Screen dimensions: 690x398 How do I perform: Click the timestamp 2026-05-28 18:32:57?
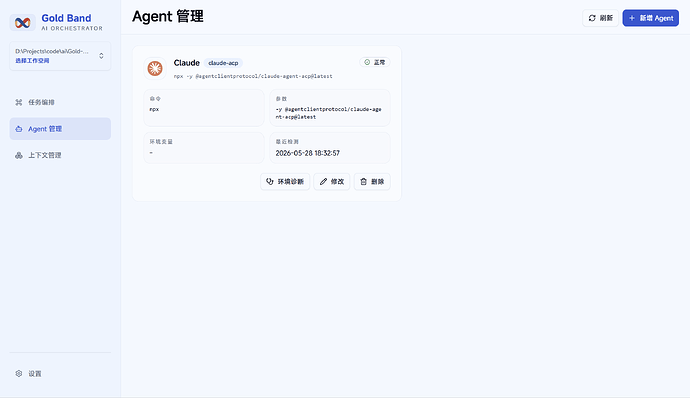pos(308,153)
